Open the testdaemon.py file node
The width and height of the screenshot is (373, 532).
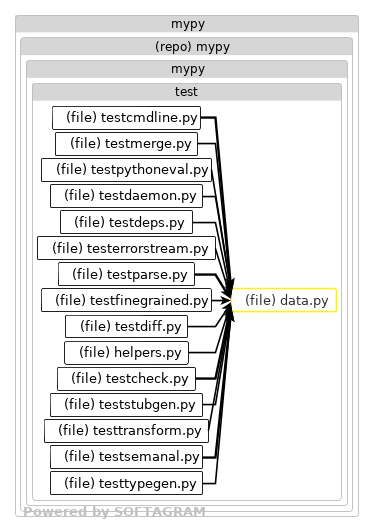point(126,196)
